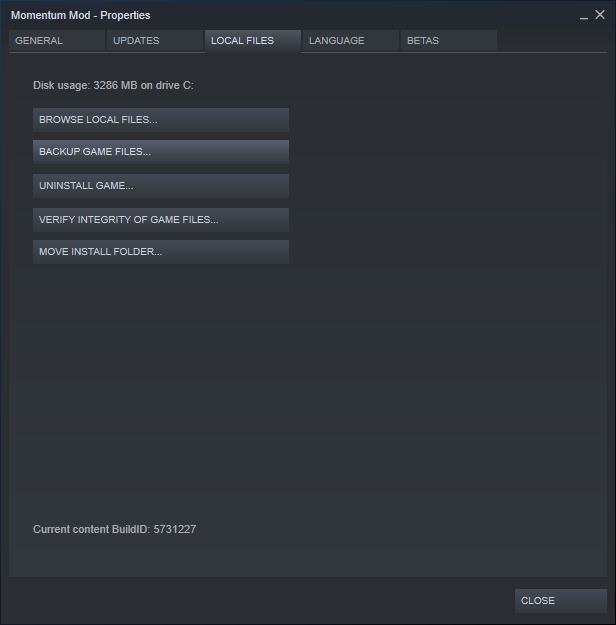
Task: Click the Disk usage 3286 MB text
Action: click(x=113, y=85)
